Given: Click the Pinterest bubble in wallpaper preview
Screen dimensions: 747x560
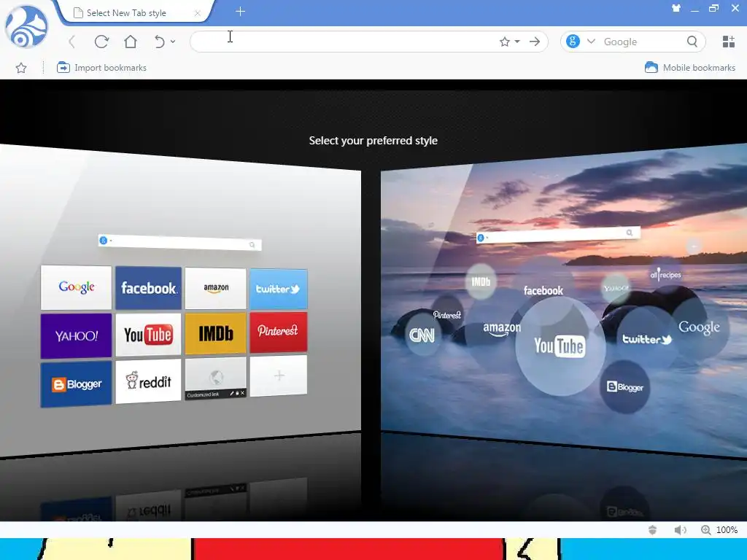Looking at the screenshot, I should pyautogui.click(x=447, y=315).
